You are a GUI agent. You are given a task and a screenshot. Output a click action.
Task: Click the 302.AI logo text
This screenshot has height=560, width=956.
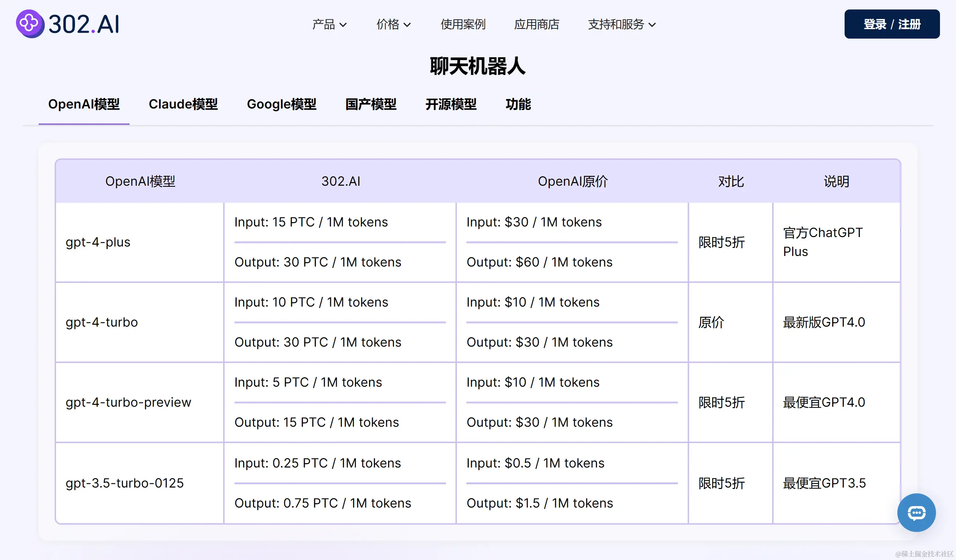coord(84,24)
